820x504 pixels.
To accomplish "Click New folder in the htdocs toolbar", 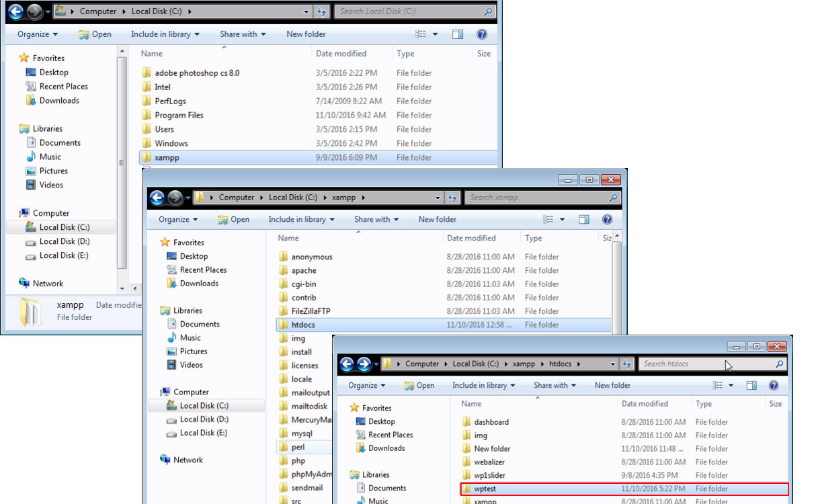I will click(612, 386).
